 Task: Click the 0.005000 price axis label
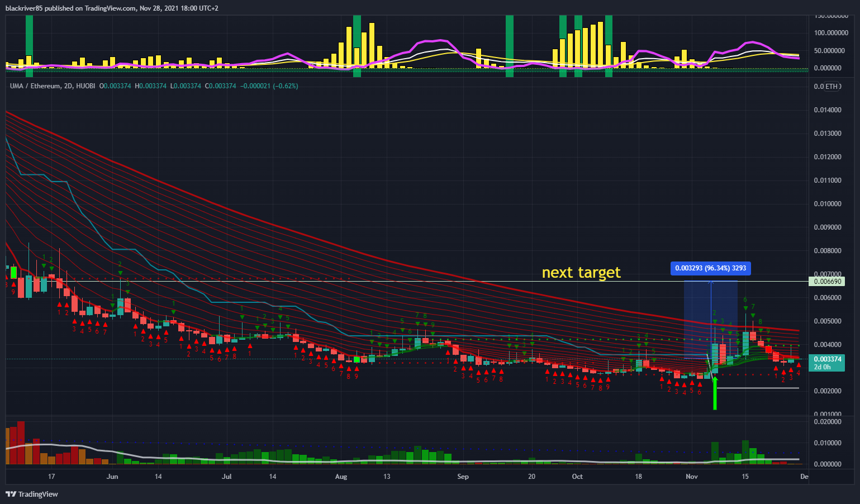pyautogui.click(x=828, y=321)
